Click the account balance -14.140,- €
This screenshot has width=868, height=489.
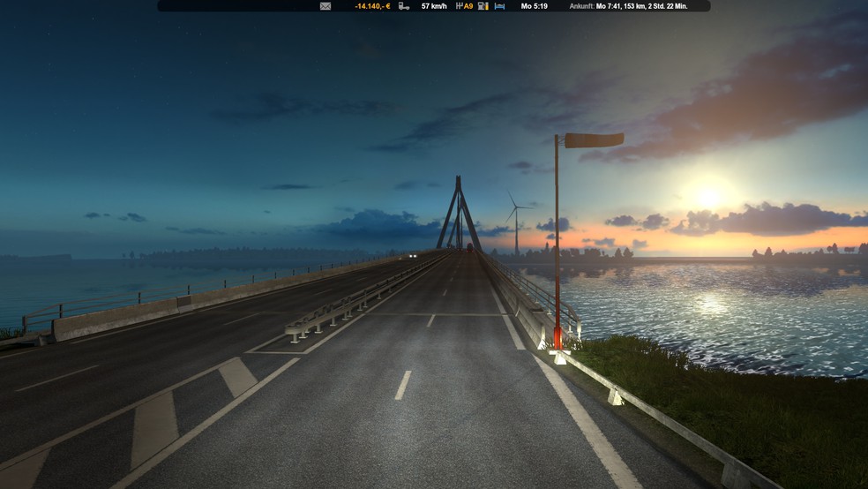(x=372, y=6)
